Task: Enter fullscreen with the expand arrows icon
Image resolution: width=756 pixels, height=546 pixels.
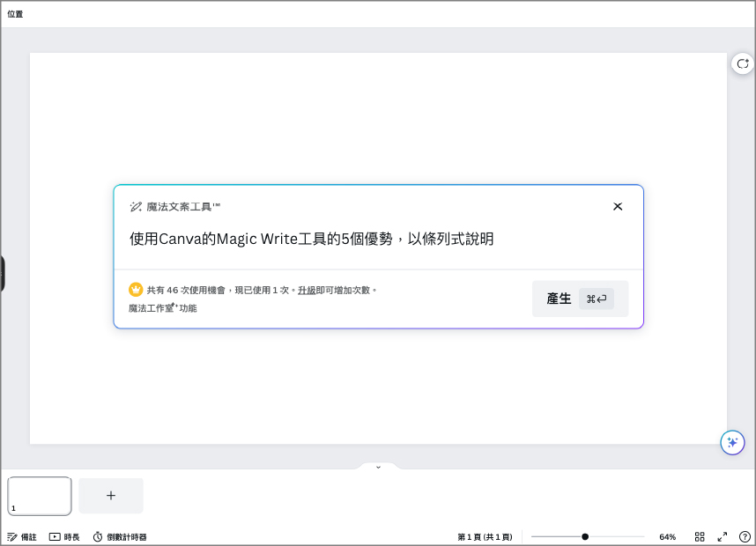Action: coord(723,536)
